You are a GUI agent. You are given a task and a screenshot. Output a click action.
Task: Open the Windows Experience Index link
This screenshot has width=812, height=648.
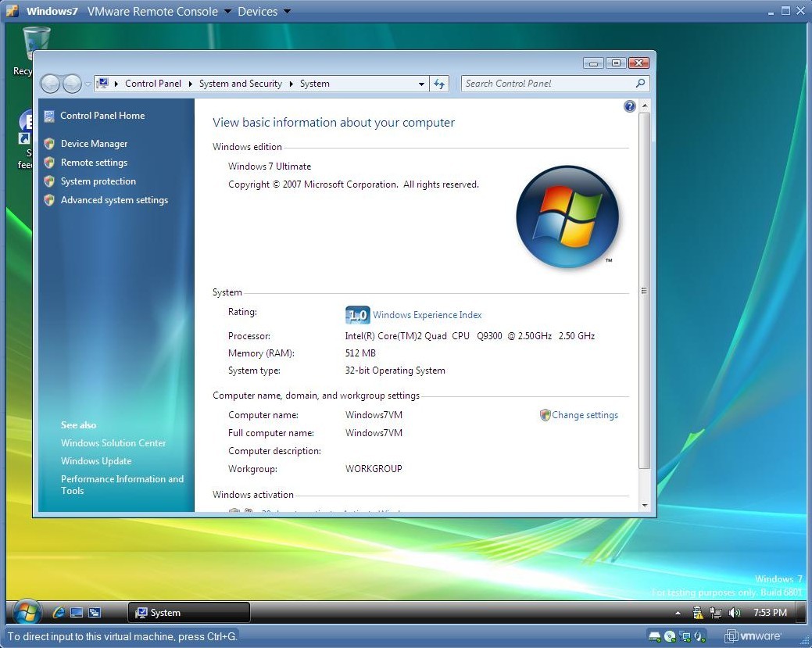[x=427, y=315]
